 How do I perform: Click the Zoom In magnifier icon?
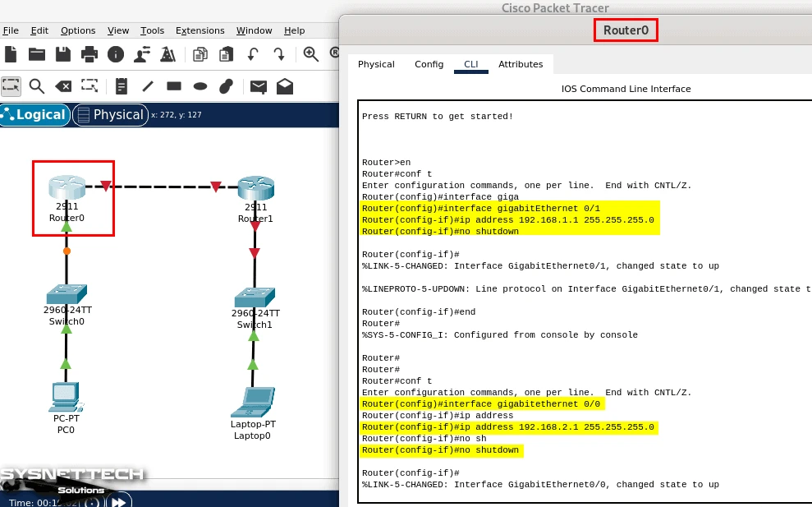311,54
